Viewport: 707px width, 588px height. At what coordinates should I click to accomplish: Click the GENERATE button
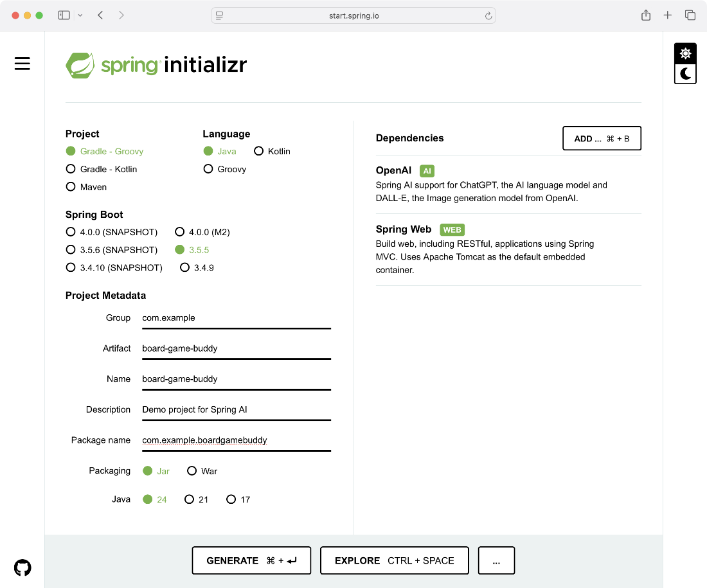[x=251, y=560]
